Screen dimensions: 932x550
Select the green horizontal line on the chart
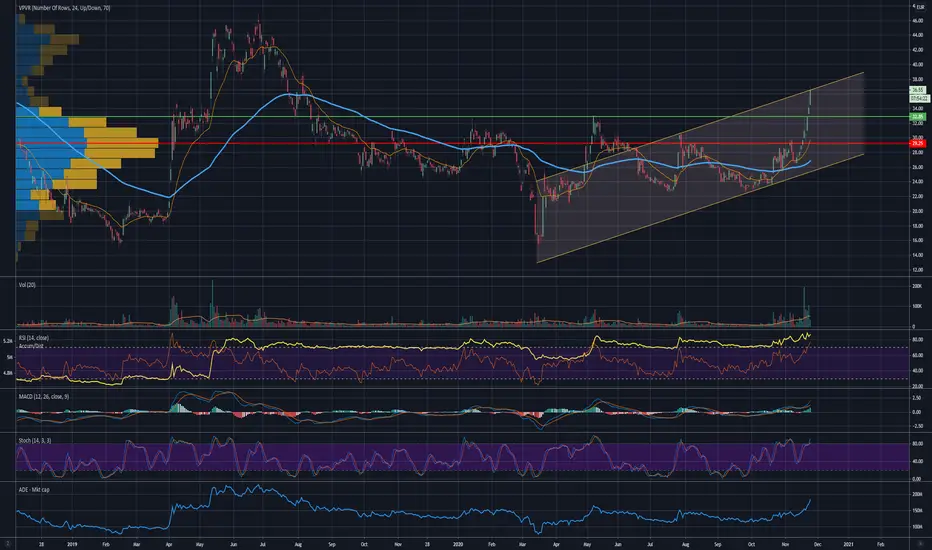pos(462,117)
